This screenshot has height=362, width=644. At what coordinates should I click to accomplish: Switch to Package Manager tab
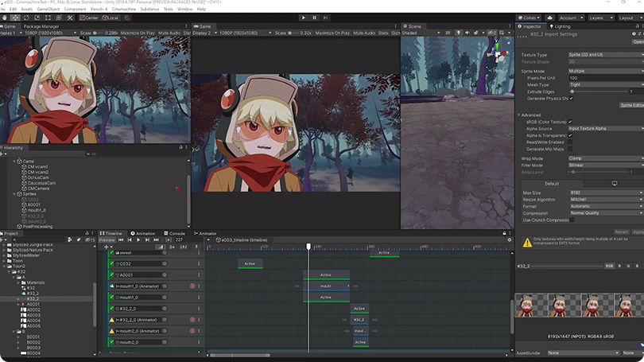point(41,26)
